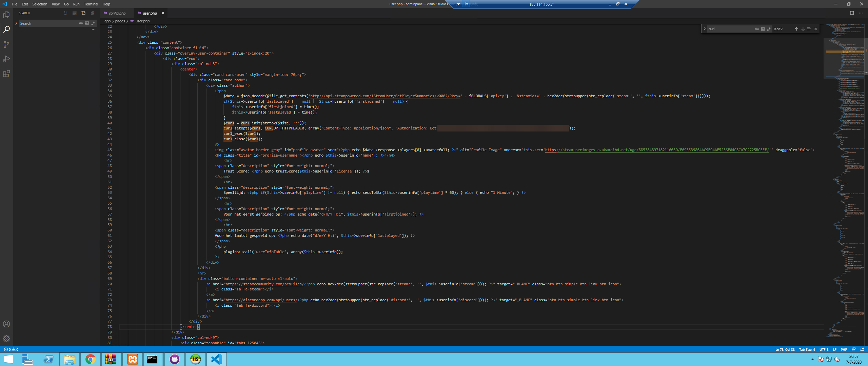This screenshot has width=868, height=366.
Task: Toggle Match Case in the find widget
Action: [757, 29]
